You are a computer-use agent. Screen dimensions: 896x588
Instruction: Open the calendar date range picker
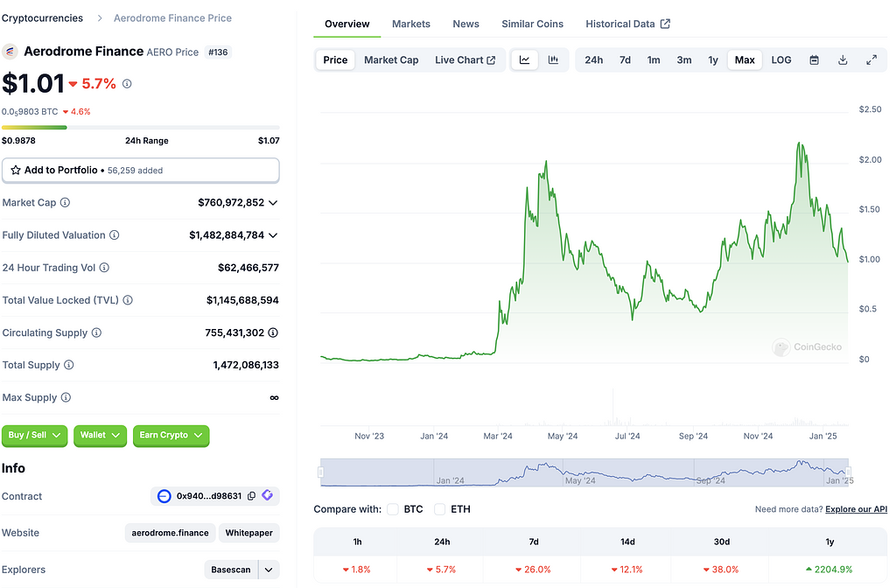point(814,60)
